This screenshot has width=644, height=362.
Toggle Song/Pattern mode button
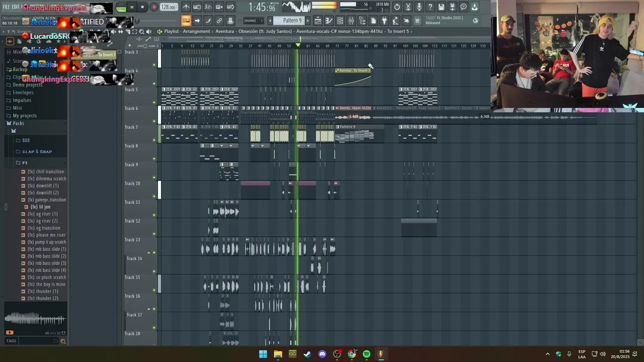[121, 8]
